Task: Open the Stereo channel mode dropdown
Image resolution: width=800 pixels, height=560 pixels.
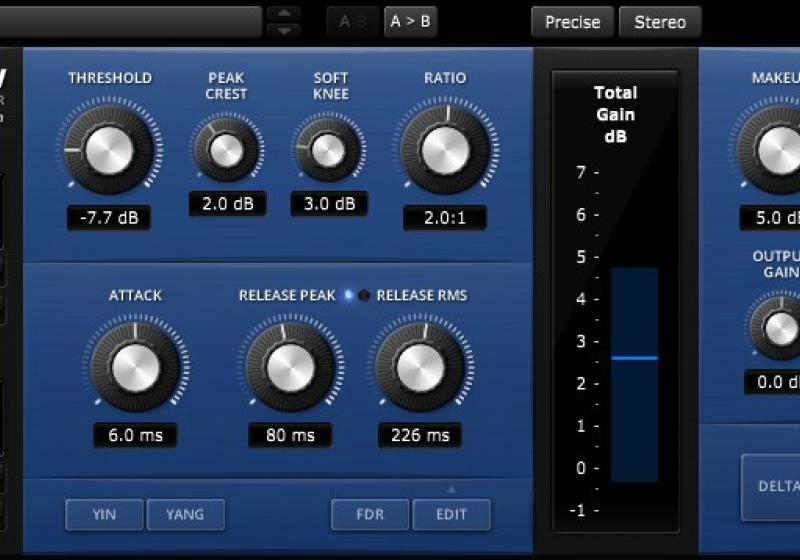Action: coord(660,22)
